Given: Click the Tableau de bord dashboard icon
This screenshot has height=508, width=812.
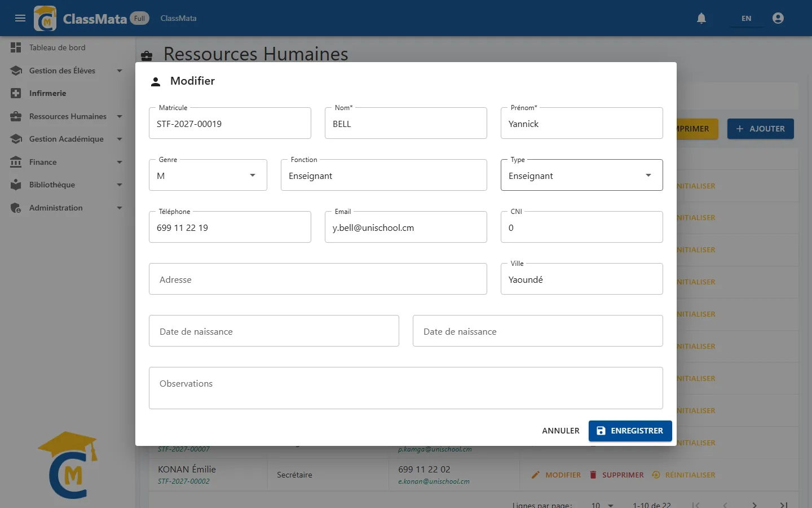Looking at the screenshot, I should pos(16,47).
